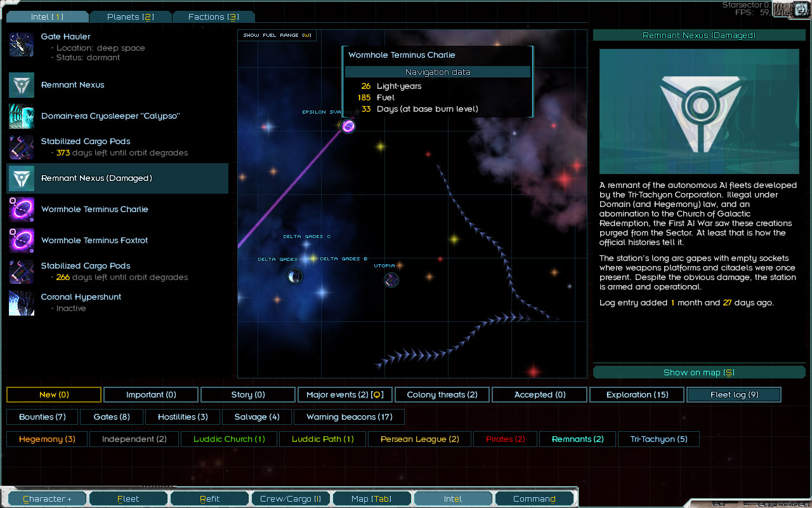The width and height of the screenshot is (812, 508).
Task: Enable the Warning beacons (17) filter
Action: (x=349, y=417)
